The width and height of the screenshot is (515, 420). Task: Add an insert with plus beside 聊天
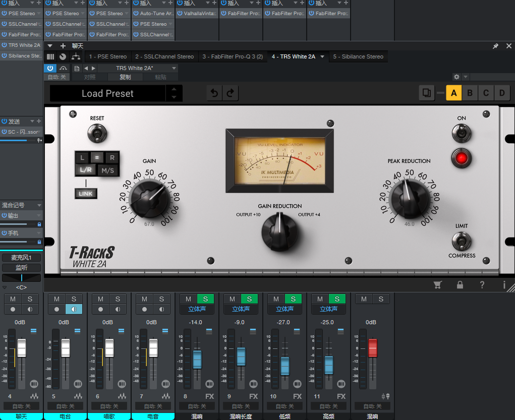coord(63,46)
